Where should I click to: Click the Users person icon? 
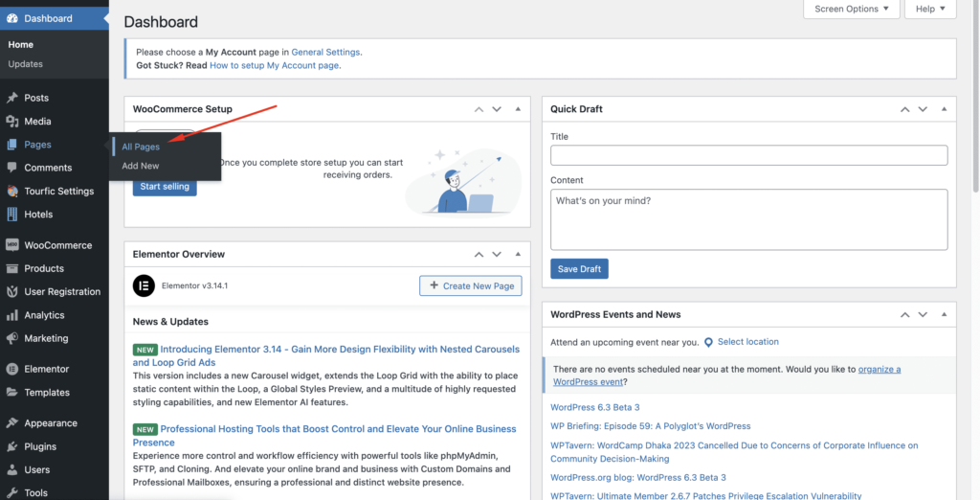coord(11,470)
